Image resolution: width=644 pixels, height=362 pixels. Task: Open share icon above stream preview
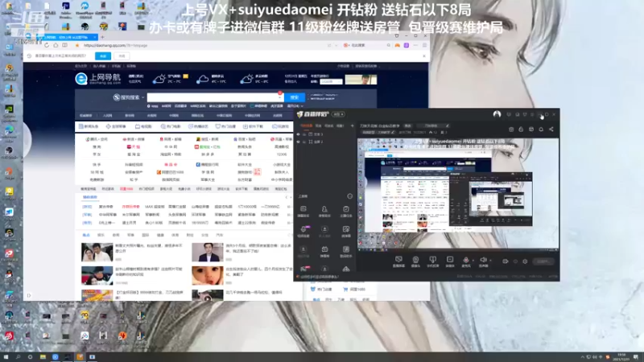pos(551,130)
